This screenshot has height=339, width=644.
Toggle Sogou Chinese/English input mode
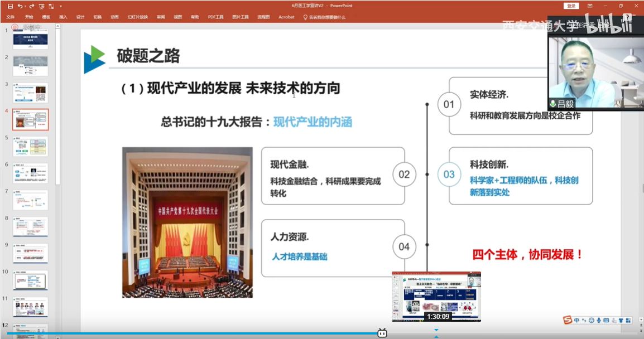576,320
